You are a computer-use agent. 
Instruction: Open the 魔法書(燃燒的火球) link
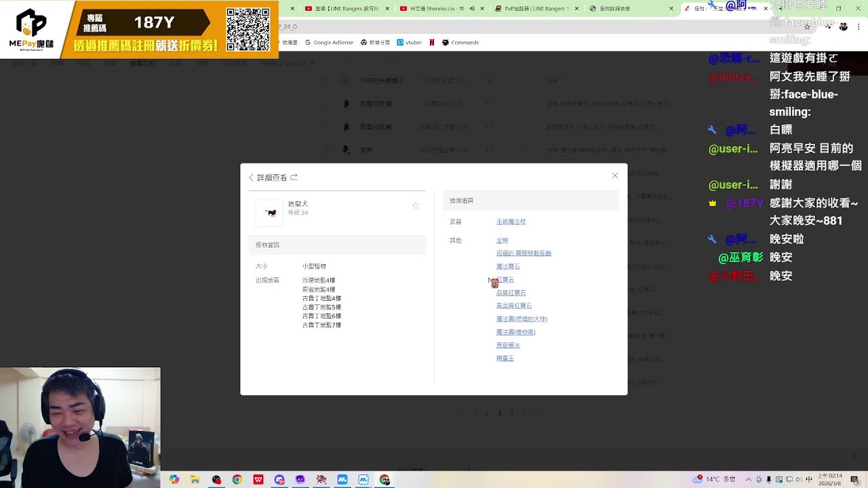coord(521,319)
